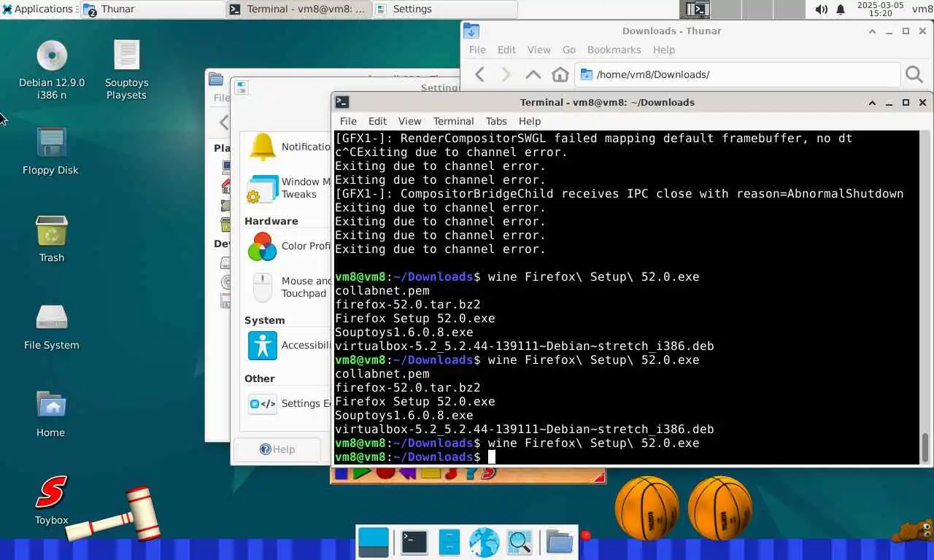
Task: Open Accessibility in the Settings window
Action: (289, 346)
